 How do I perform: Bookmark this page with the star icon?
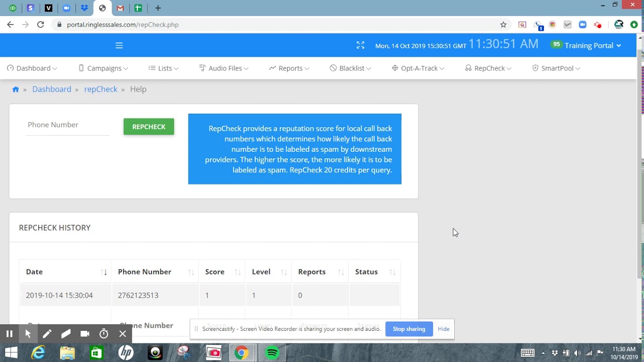pyautogui.click(x=503, y=25)
